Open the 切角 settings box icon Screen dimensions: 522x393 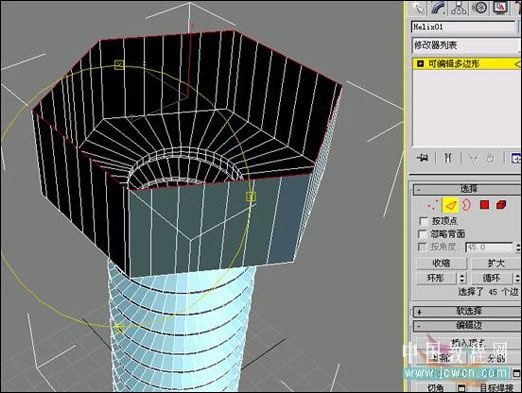461,388
